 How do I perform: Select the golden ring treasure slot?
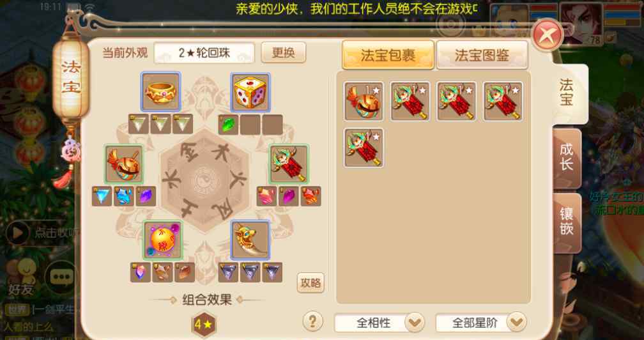pyautogui.click(x=160, y=92)
